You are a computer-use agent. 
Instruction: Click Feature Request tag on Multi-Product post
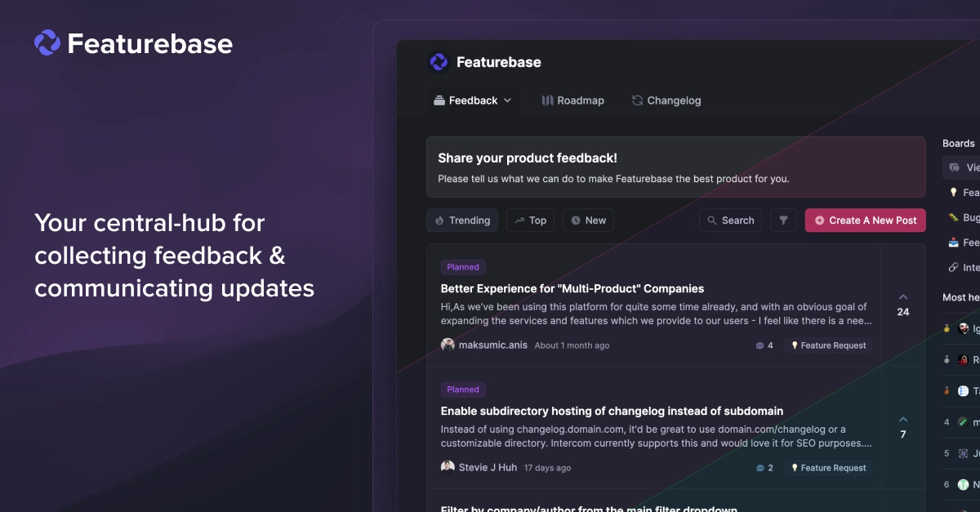[x=828, y=345]
